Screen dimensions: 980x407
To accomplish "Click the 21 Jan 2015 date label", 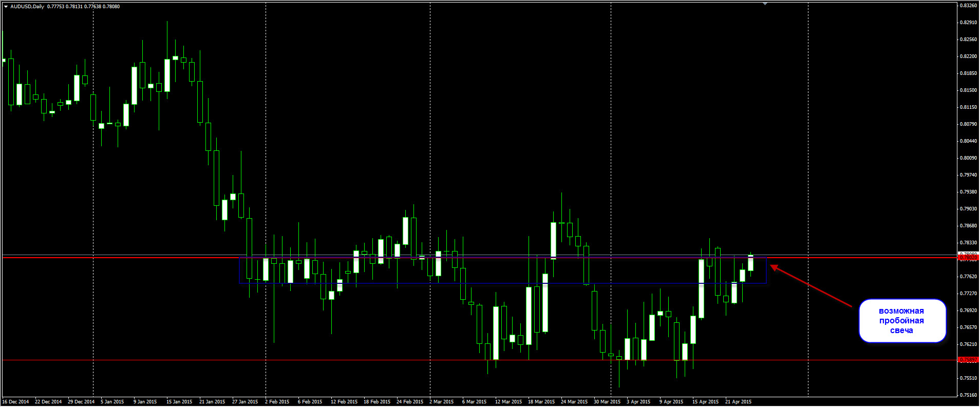I will click(212, 402).
